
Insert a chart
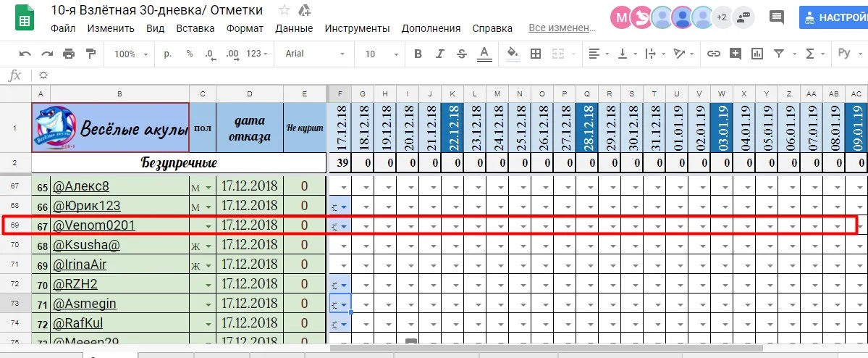pos(757,54)
